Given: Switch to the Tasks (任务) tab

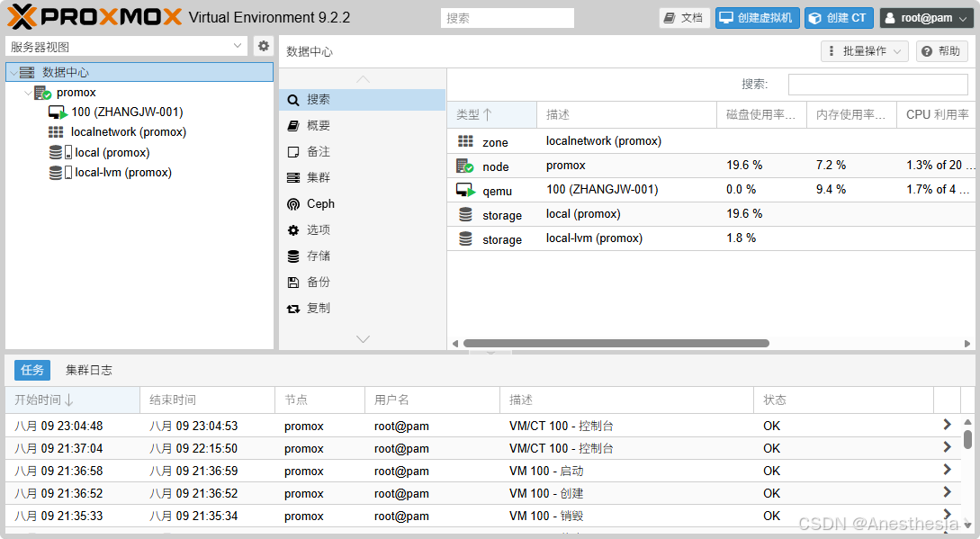Looking at the screenshot, I should [x=31, y=370].
